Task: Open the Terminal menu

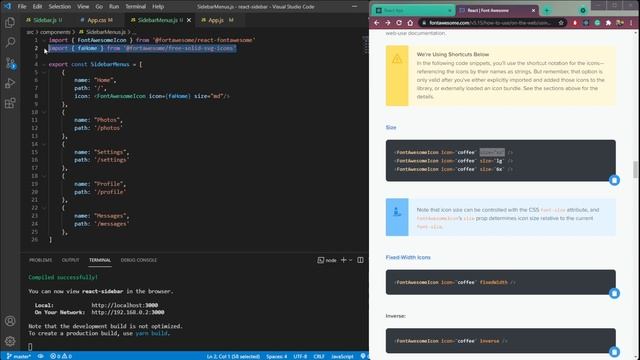Action: click(x=136, y=7)
